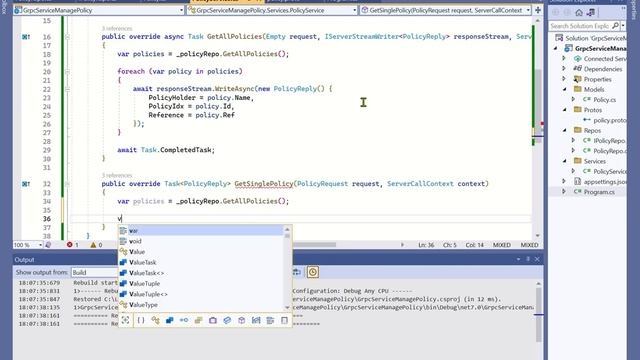Toggle the purple delegates filter in IntelliSense
Image resolution: width=640 pixels, height=360 pixels.
[x=213, y=320]
